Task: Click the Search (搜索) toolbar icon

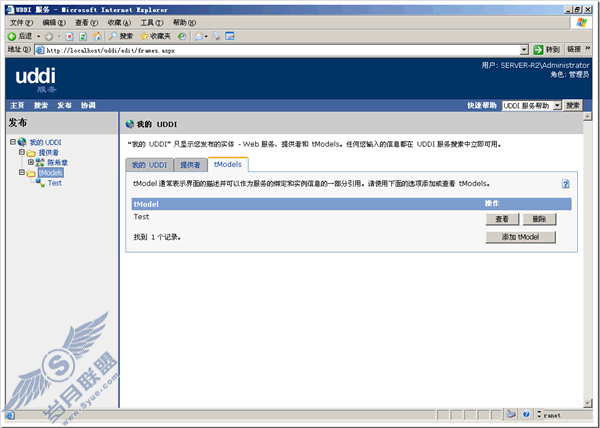Action: coord(113,36)
